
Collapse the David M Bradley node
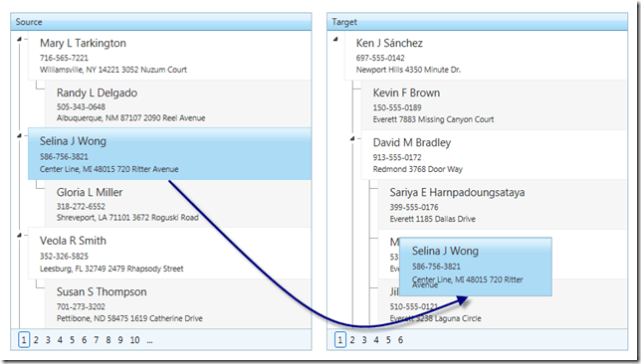[x=352, y=138]
